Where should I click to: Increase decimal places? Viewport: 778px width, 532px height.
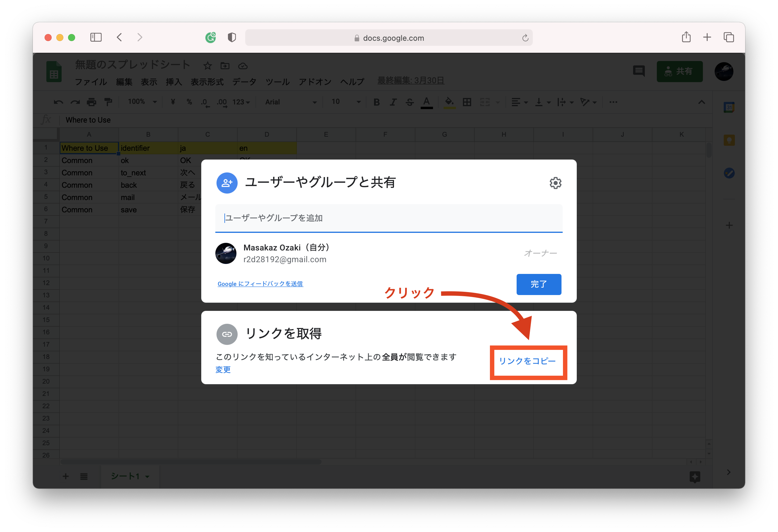tap(222, 102)
